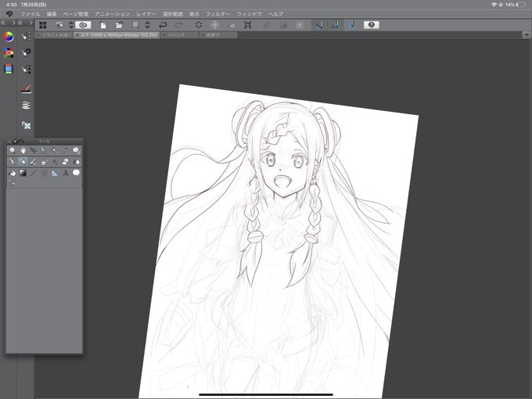Select the Ruler triangle tool
532x399 pixels.
coord(55,173)
